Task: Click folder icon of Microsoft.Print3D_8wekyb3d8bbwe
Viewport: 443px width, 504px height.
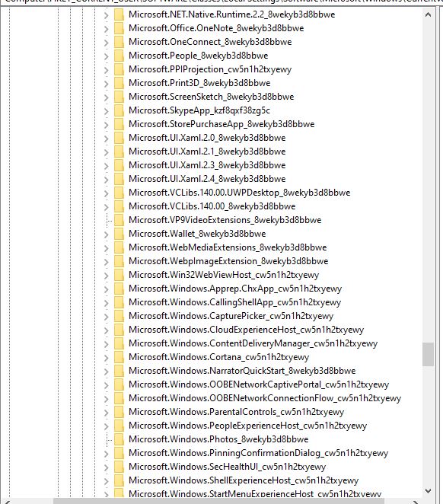Action: 119,83
